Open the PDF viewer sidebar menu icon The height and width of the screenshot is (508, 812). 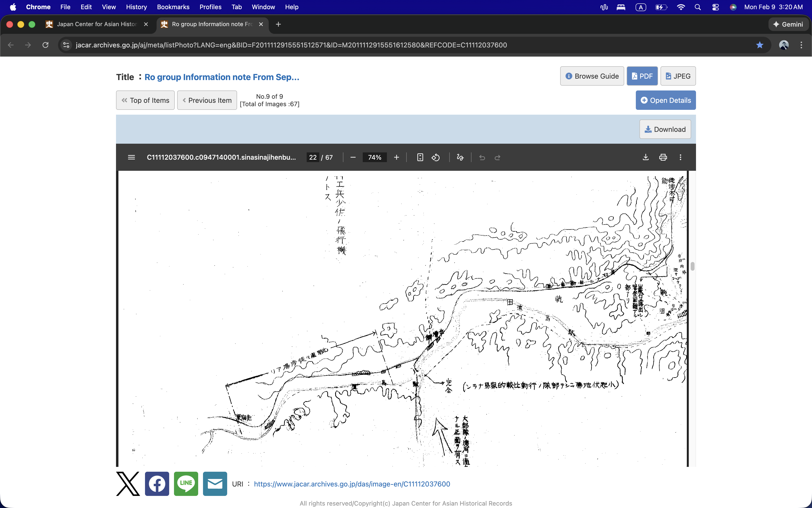coord(131,157)
